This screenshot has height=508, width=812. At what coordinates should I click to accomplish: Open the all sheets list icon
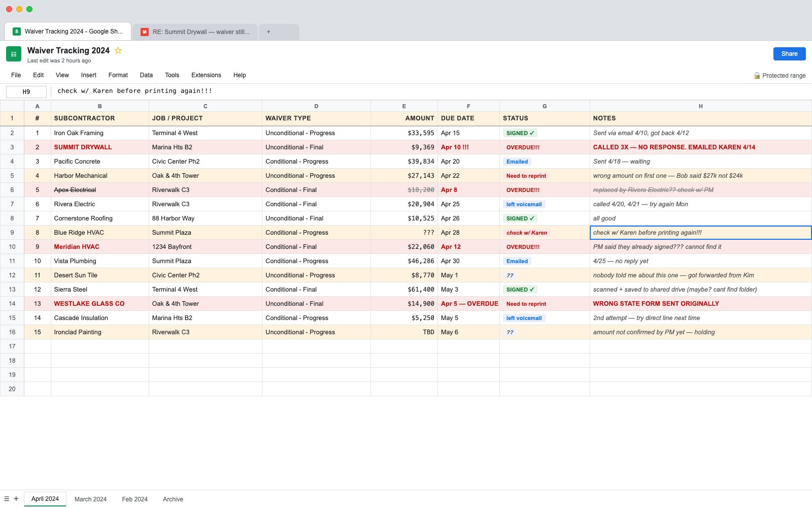7,499
